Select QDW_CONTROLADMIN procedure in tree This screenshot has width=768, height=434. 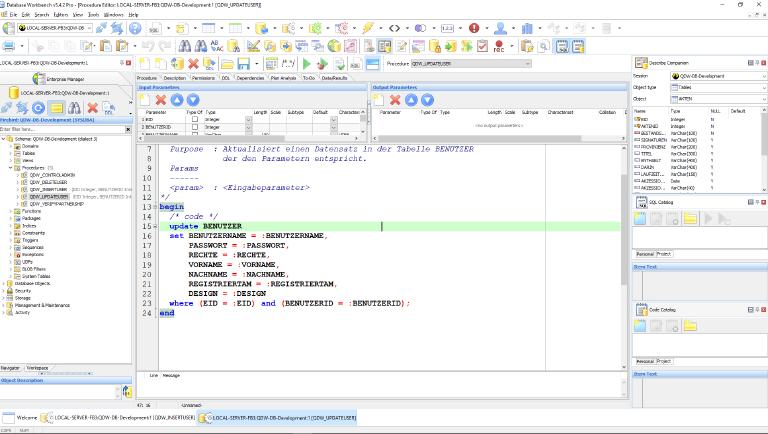click(x=52, y=175)
